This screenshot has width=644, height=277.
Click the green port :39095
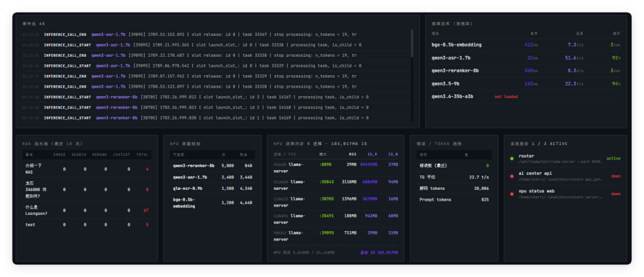click(x=326, y=233)
